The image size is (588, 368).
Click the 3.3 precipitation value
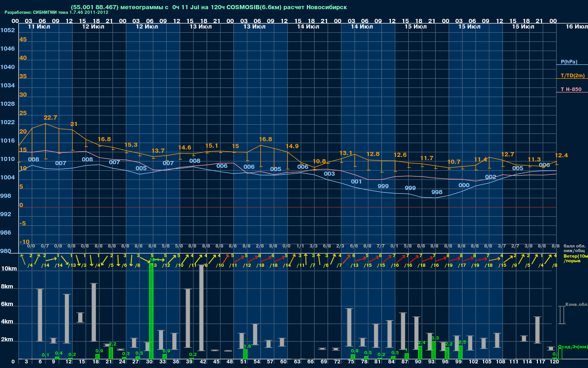pyautogui.click(x=435, y=338)
